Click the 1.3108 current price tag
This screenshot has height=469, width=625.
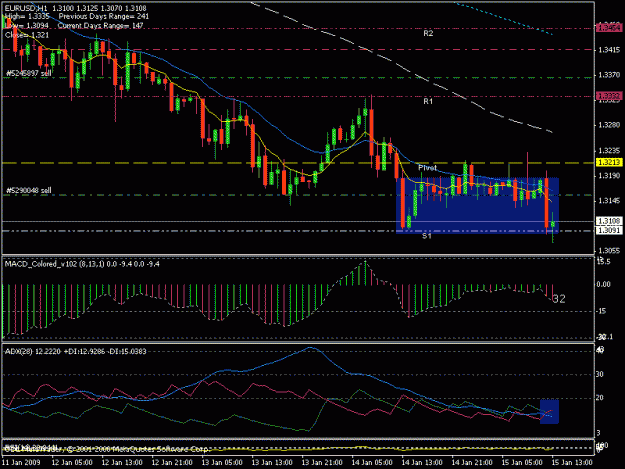[x=609, y=221]
